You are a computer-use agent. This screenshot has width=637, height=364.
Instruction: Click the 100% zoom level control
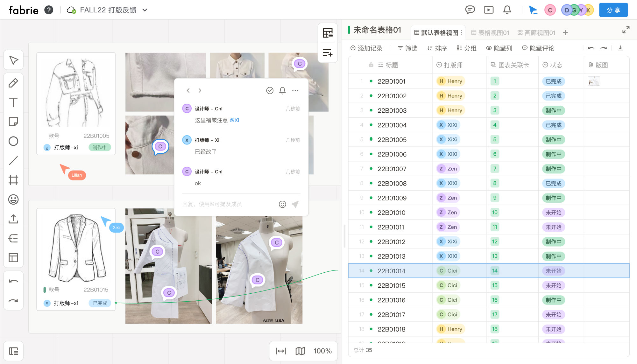click(322, 351)
